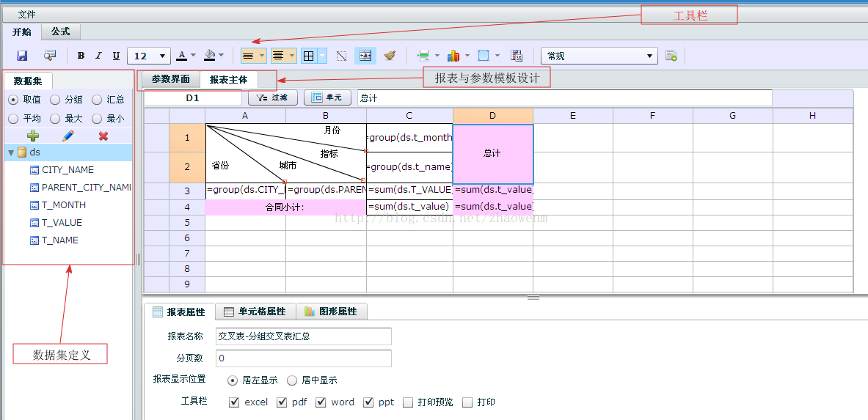868x420 pixels.
Task: Toggle italic formatting
Action: click(98, 56)
